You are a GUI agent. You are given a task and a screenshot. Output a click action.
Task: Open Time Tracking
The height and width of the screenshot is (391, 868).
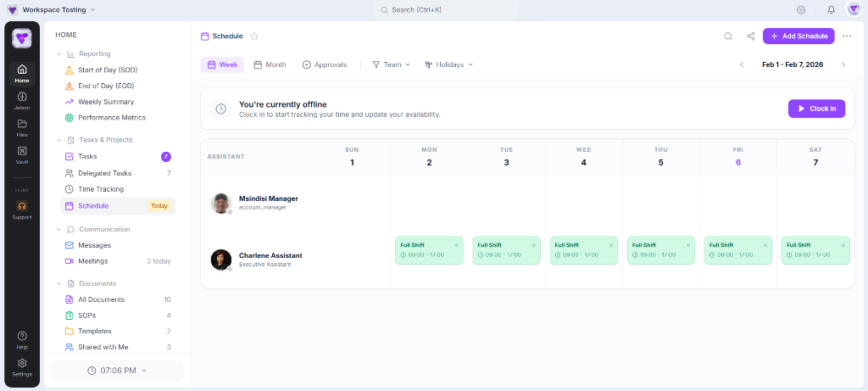117,189
